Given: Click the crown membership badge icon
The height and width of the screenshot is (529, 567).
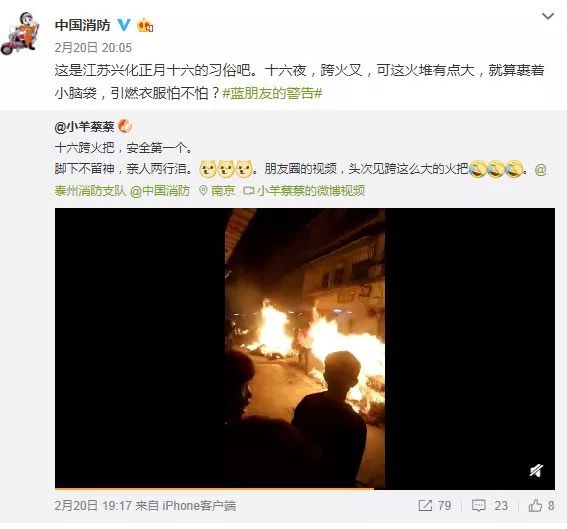Looking at the screenshot, I should [x=145, y=25].
